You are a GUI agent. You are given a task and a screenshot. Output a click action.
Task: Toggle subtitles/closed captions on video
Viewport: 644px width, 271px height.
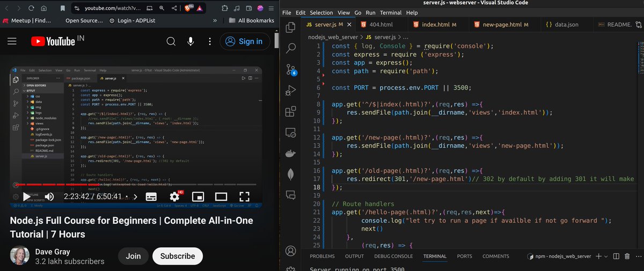coord(151,196)
